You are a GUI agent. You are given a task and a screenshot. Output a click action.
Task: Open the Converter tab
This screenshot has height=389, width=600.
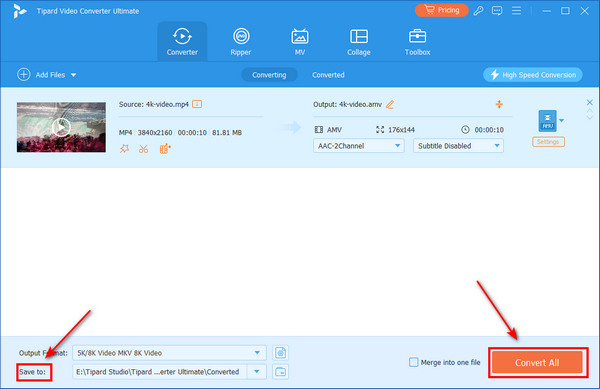[x=182, y=41]
